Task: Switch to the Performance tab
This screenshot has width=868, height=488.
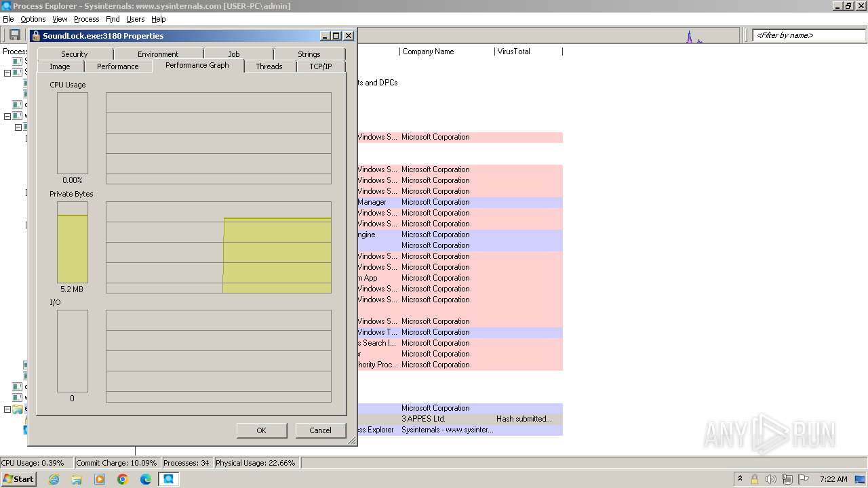Action: tap(117, 66)
